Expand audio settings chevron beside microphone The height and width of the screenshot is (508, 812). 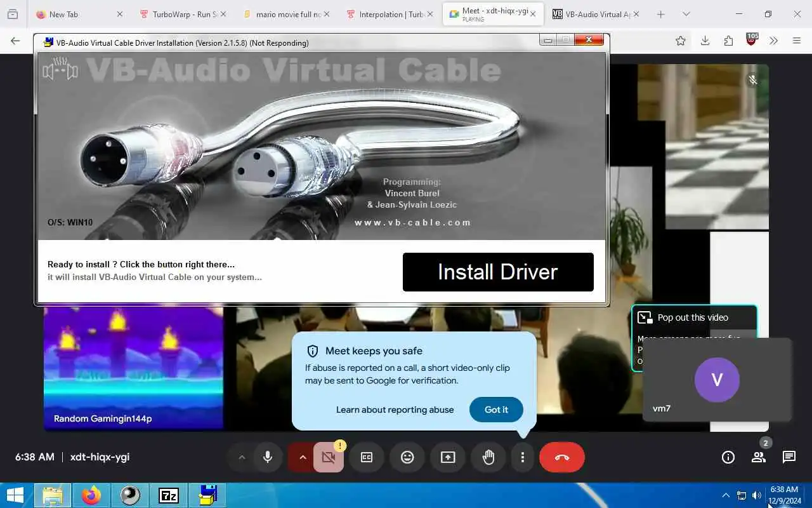coord(241,457)
